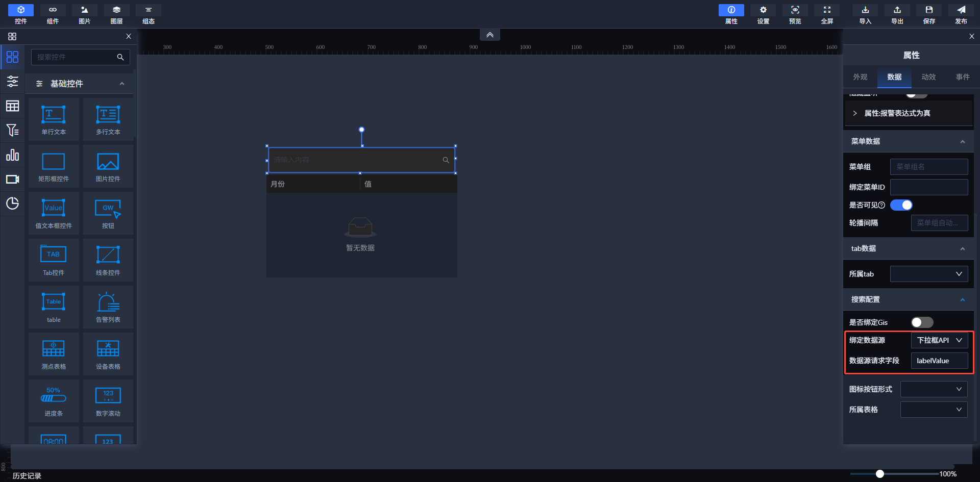Select the video camera sidebar icon

pos(12,179)
